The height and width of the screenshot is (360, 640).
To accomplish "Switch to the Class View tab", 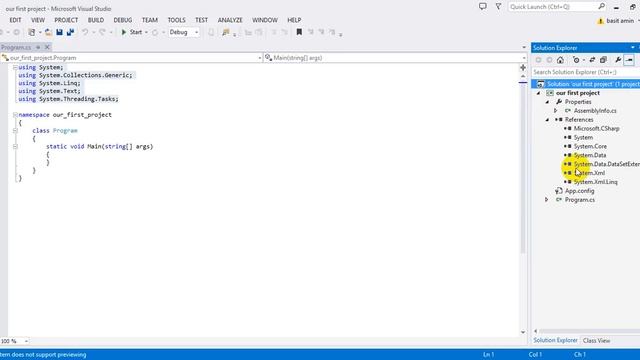I will coord(596,341).
